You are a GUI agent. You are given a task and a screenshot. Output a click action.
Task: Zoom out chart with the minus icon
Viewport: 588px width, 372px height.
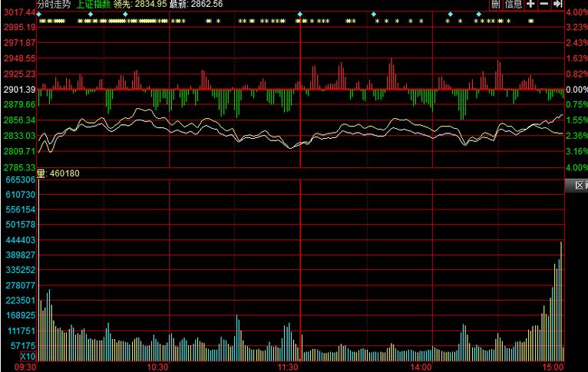coord(543,4)
